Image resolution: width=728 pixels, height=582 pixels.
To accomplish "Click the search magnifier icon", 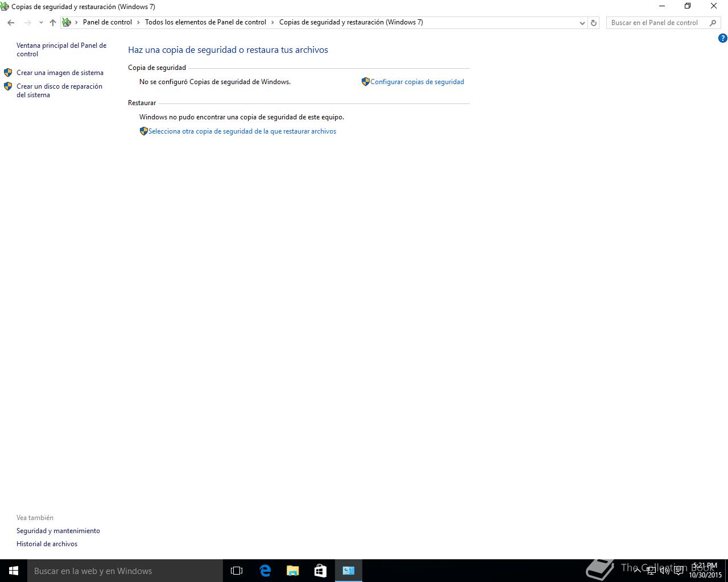I will (713, 23).
